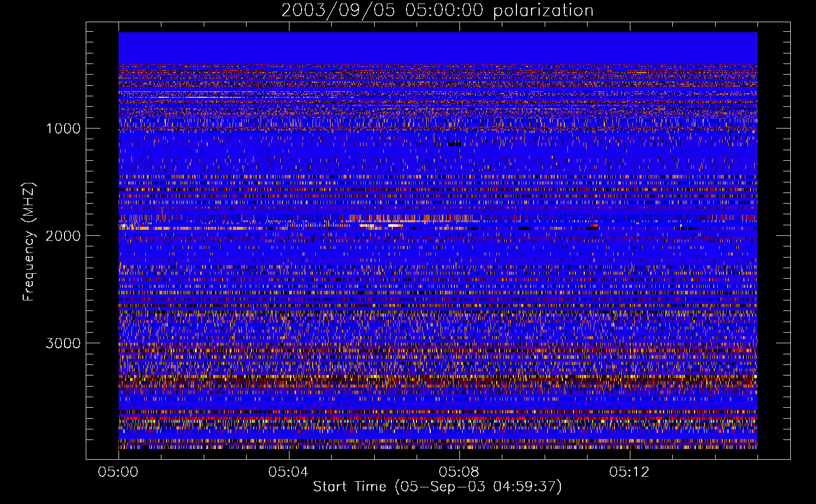This screenshot has height=504, width=816.
Task: Click the 05:08 time tick label
Action: (458, 472)
